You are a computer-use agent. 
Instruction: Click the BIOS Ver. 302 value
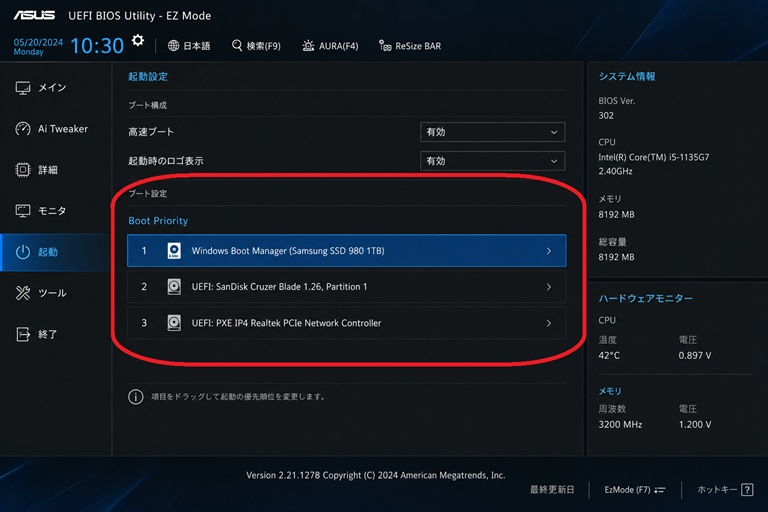point(606,116)
